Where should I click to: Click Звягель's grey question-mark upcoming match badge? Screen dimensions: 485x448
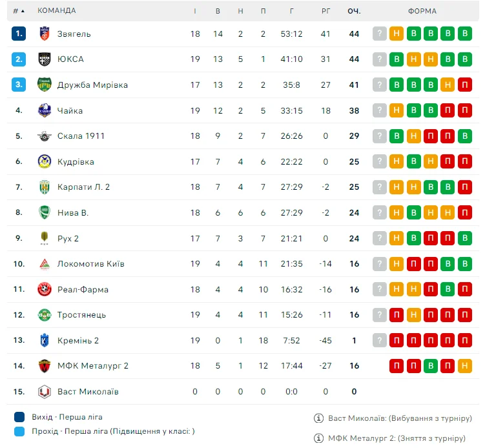pos(380,34)
